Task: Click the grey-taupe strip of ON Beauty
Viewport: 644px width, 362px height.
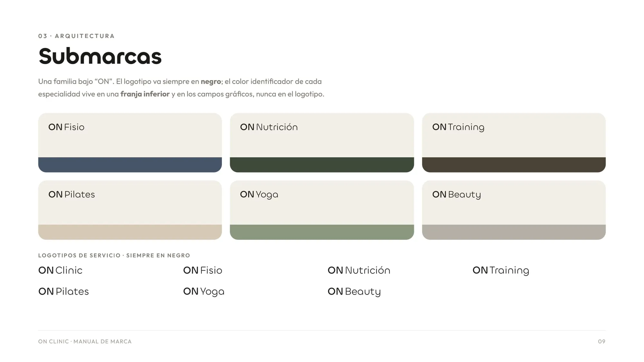Action: [x=514, y=232]
